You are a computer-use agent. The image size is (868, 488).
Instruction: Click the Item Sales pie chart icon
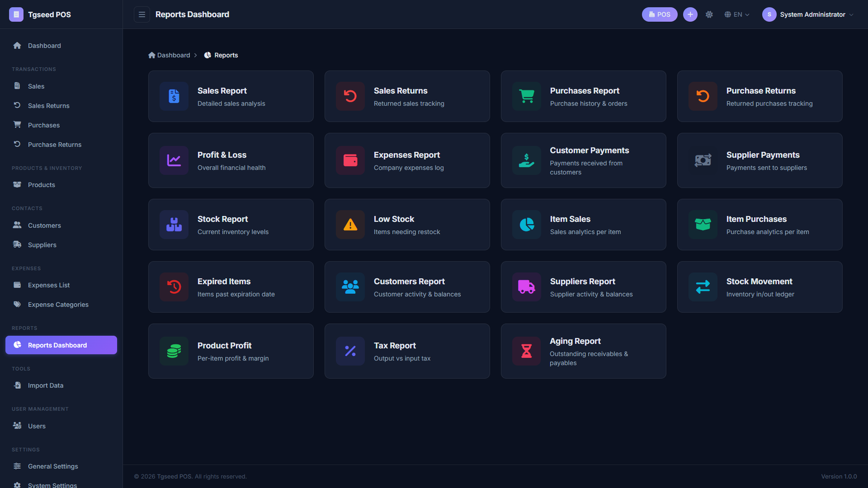[x=527, y=224]
